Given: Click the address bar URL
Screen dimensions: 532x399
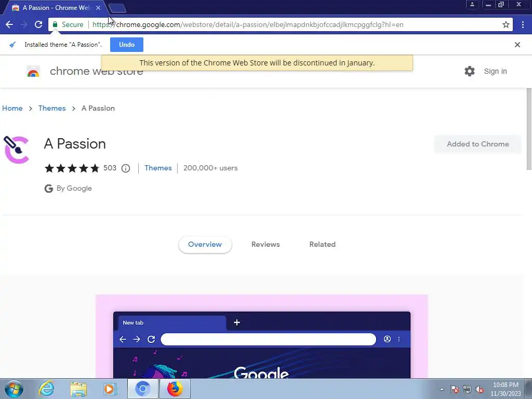Looking at the screenshot, I should click(248, 24).
